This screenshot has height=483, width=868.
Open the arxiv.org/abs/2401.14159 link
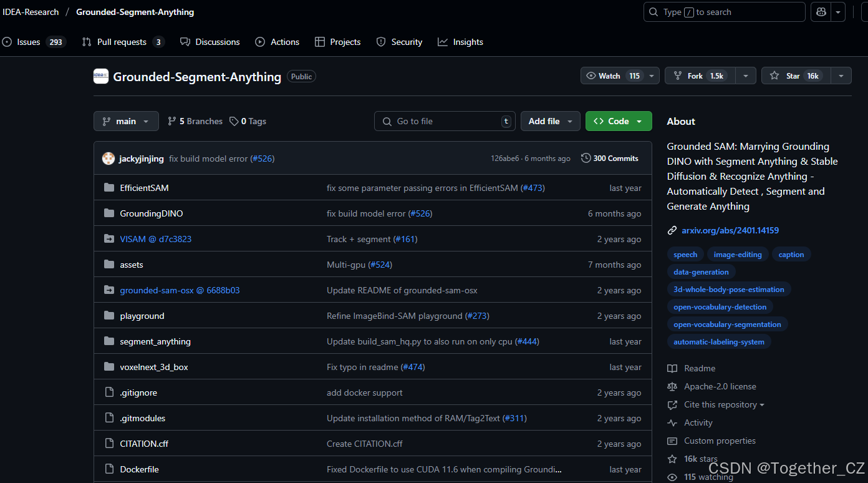(730, 230)
